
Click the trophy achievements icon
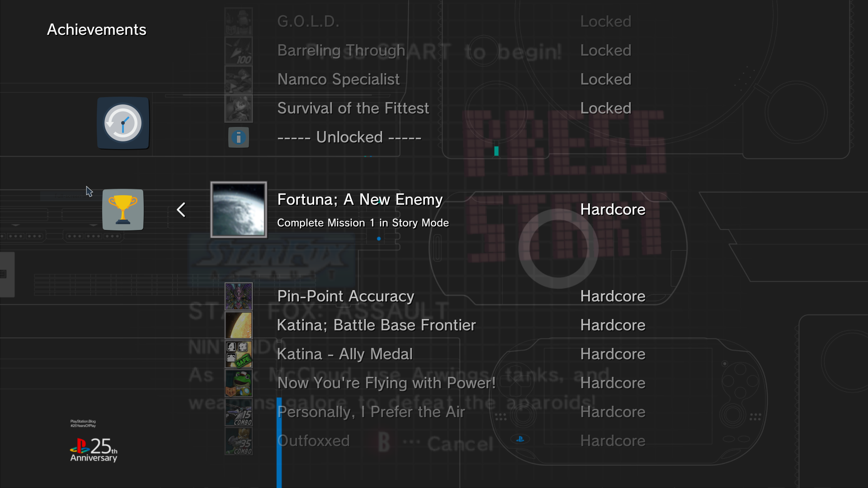tap(123, 210)
